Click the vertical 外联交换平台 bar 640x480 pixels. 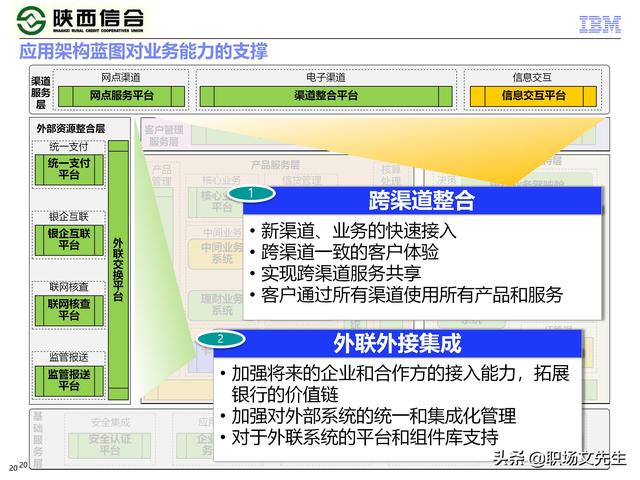pyautogui.click(x=118, y=270)
